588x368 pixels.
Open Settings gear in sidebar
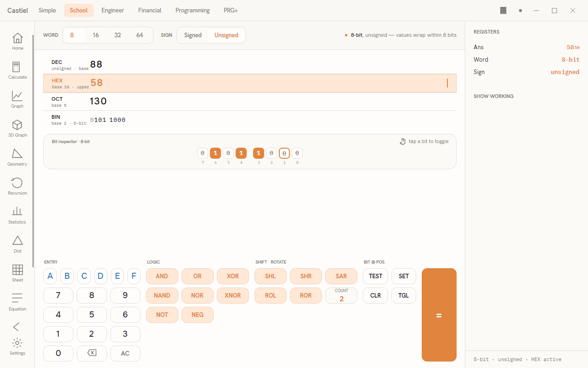[x=17, y=346]
